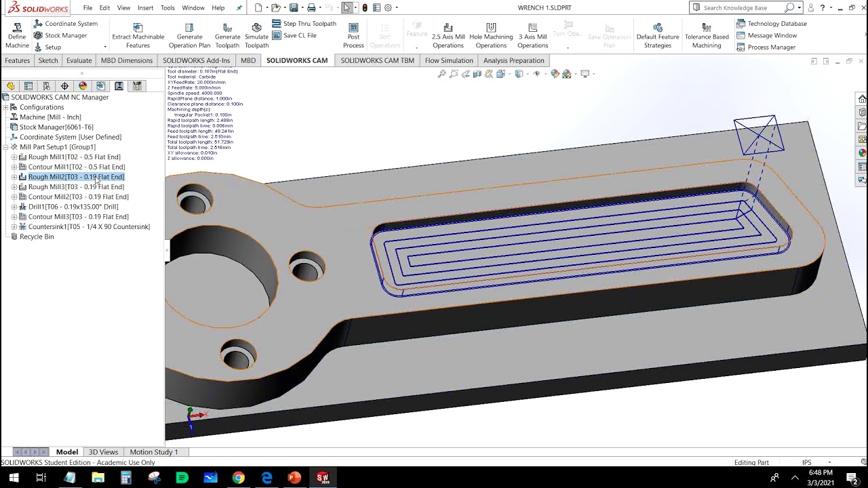
Task: Expand the Countersink1 operation
Action: click(x=14, y=227)
